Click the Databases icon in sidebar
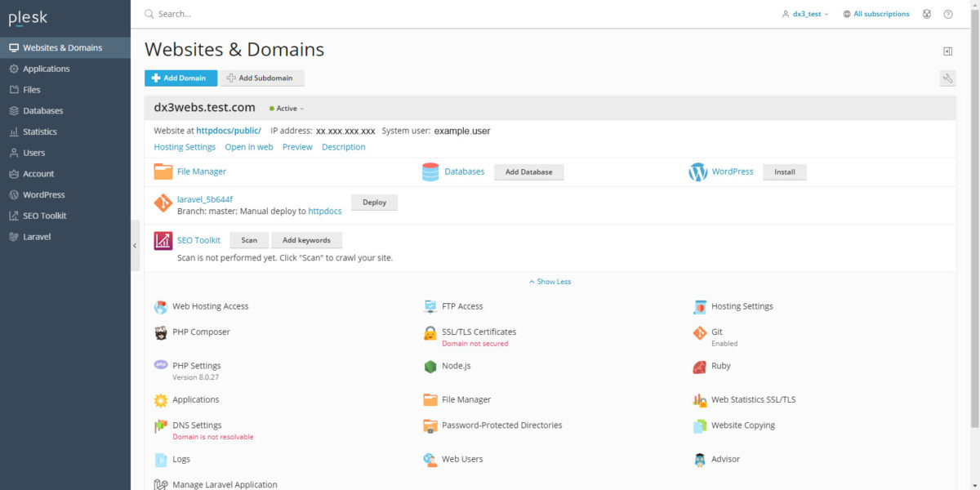The width and height of the screenshot is (980, 490). click(38, 110)
